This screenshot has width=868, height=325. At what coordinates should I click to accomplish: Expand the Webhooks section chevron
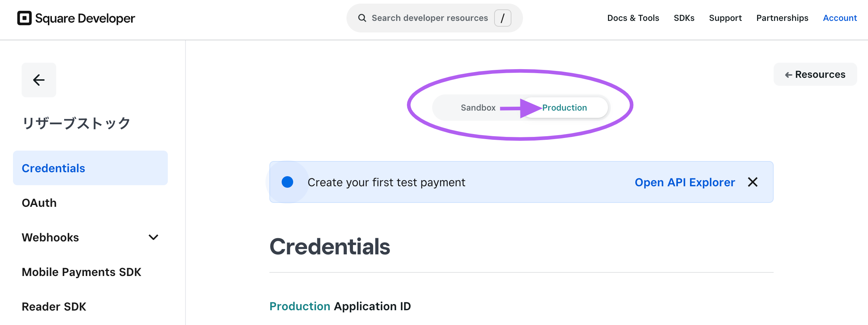[153, 237]
